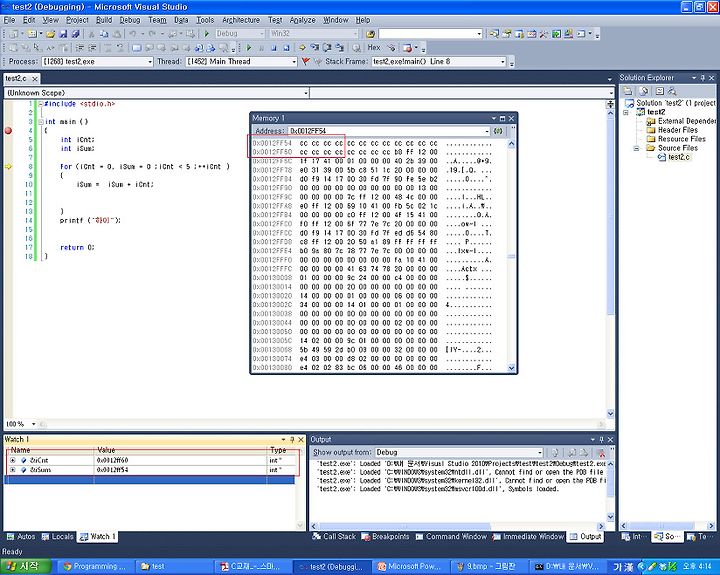Viewport: 720px width, 575px height.
Task: Click the Undo arrow icon
Action: click(x=133, y=34)
